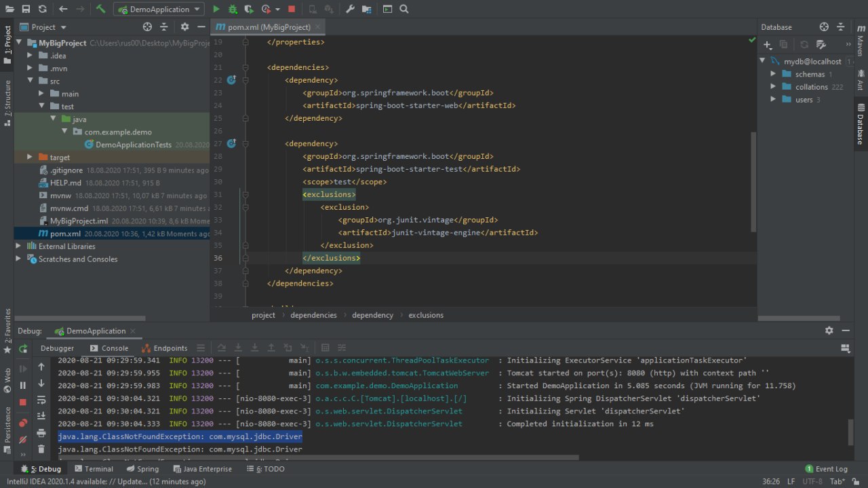Switch to the Debugger tab

57,348
